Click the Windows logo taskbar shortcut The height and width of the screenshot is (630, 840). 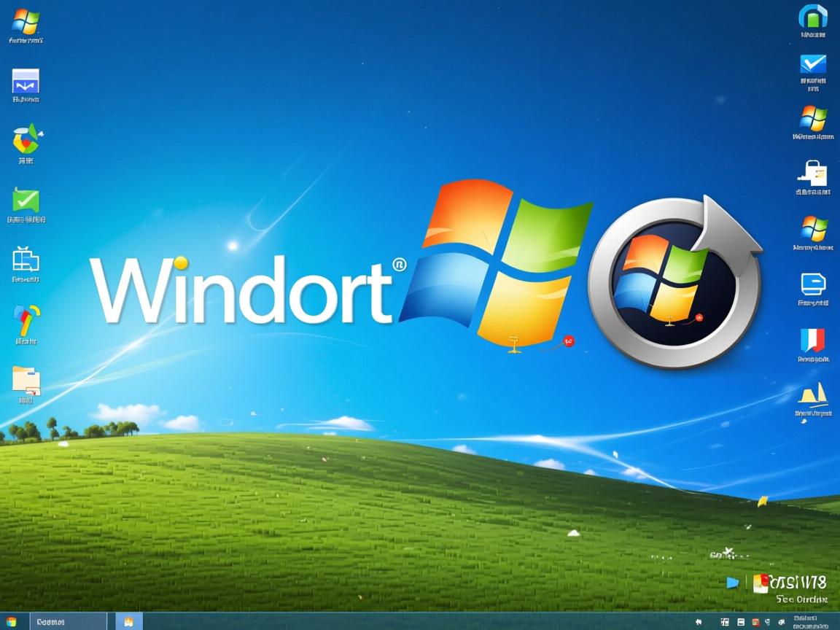[128, 621]
